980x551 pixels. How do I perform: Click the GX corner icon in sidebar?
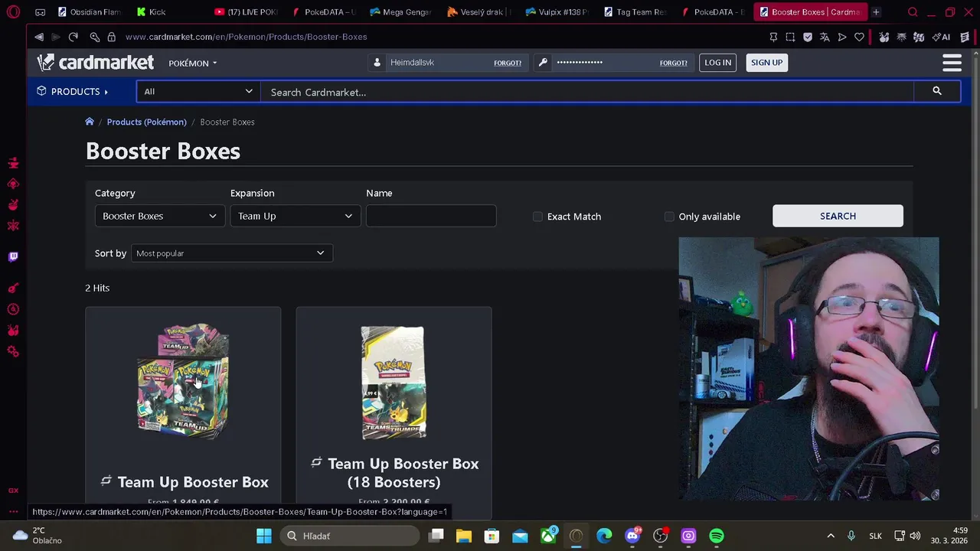click(13, 491)
